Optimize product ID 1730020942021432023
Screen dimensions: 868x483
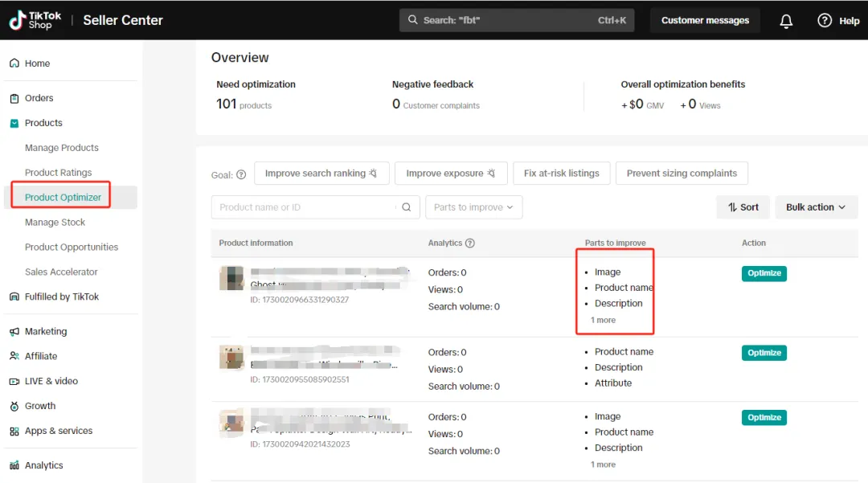coord(764,418)
